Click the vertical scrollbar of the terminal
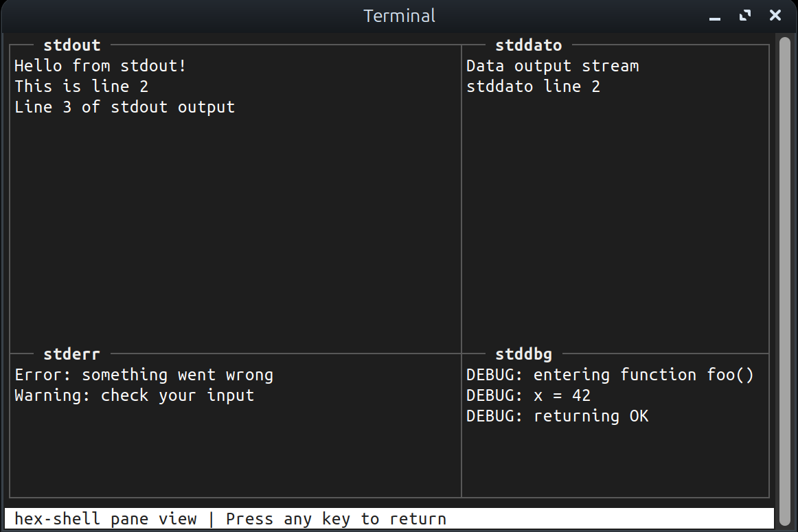Screen dimensions: 798x532 click(x=785, y=280)
